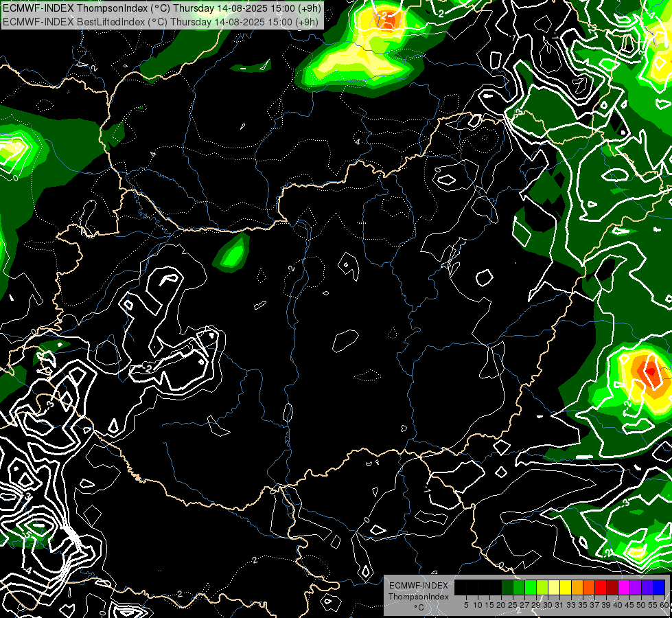Click the legend tick label '45'
Viewport: 672px width, 618px height.
[x=630, y=605]
